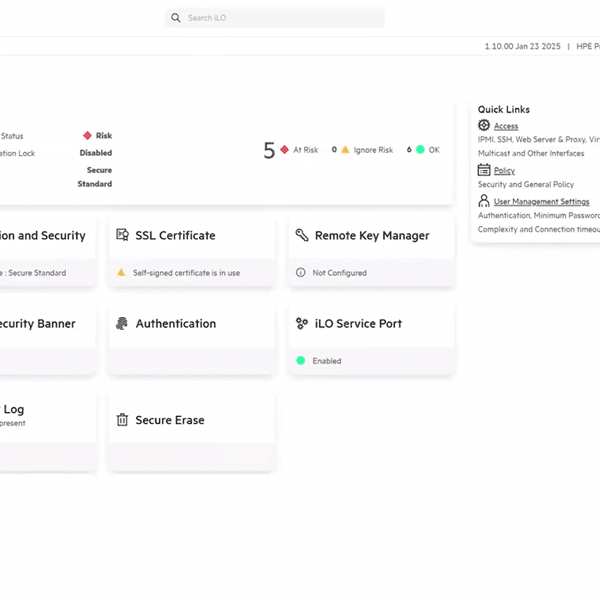Click the yellow Ignore Risk triangle icon
The image size is (600, 600).
click(x=345, y=149)
